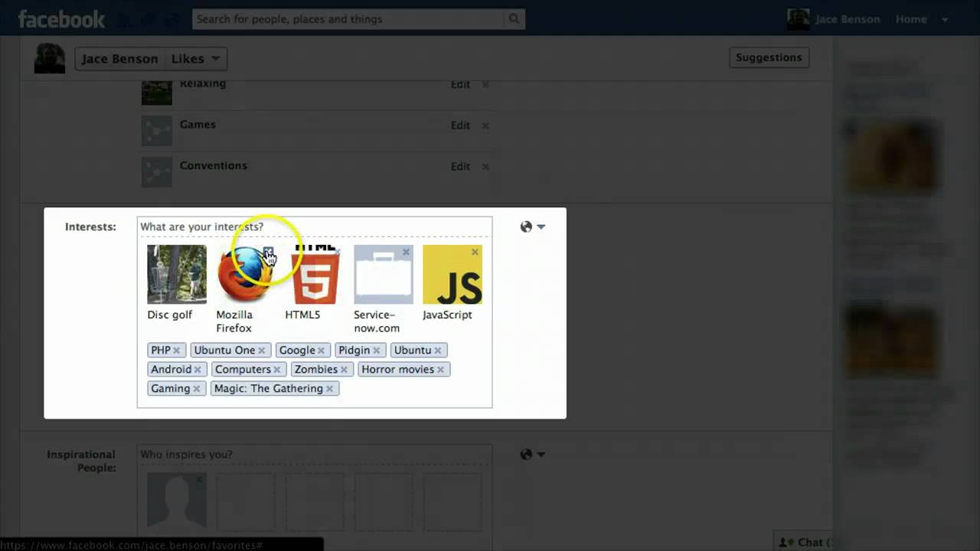980x551 pixels.
Task: Select the 'HTML5' label
Action: pos(302,315)
